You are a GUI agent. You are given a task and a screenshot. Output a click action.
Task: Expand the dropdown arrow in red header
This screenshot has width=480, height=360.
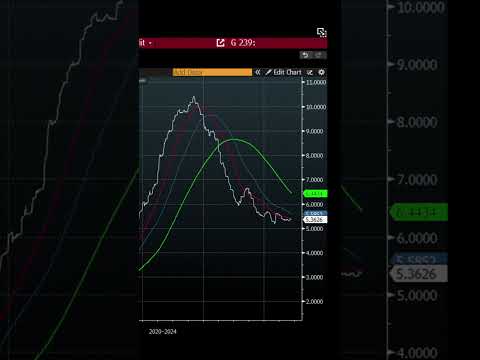click(x=150, y=43)
